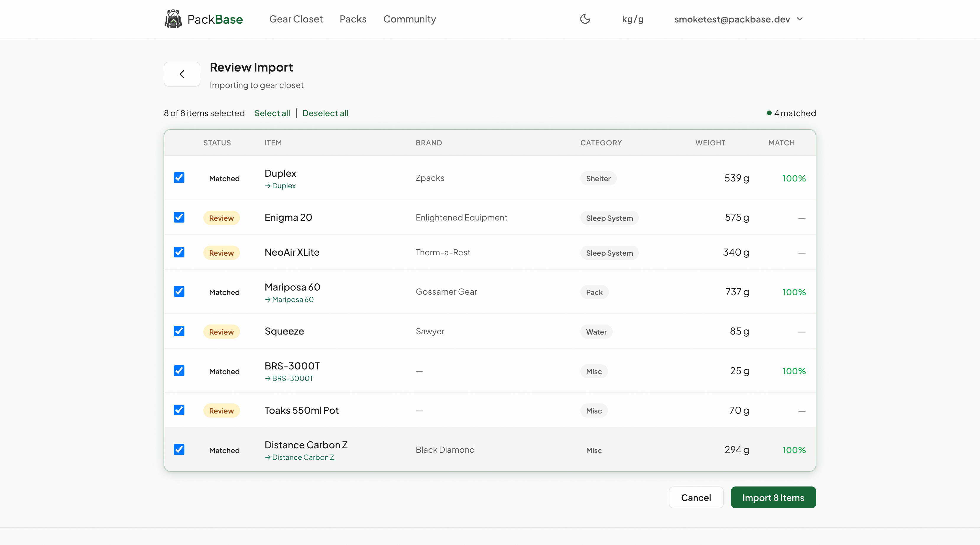This screenshot has width=980, height=545.
Task: Uncheck the BRS-3000T row checkbox
Action: [179, 371]
